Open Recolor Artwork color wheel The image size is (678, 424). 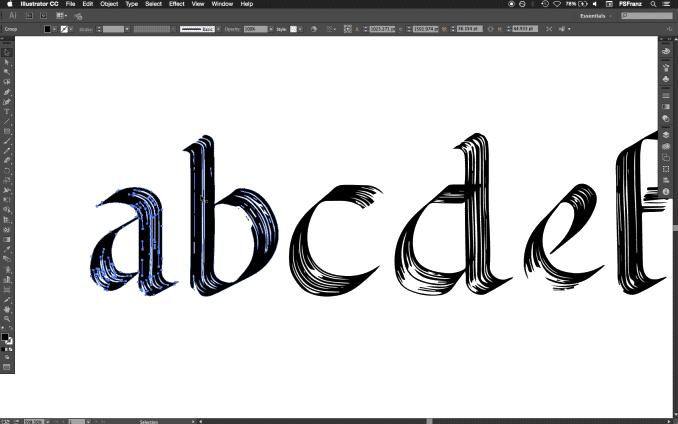tap(314, 29)
